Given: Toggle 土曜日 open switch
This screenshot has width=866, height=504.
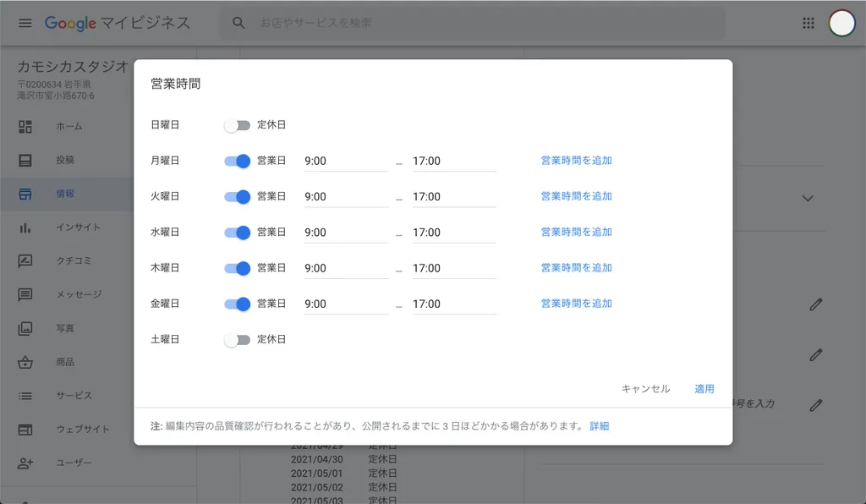Looking at the screenshot, I should point(238,340).
